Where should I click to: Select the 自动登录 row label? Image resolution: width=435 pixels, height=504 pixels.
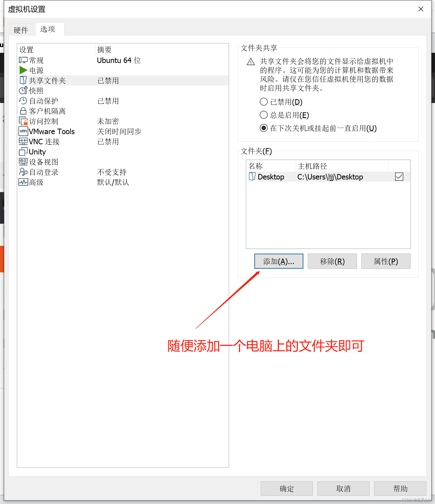[x=44, y=172]
